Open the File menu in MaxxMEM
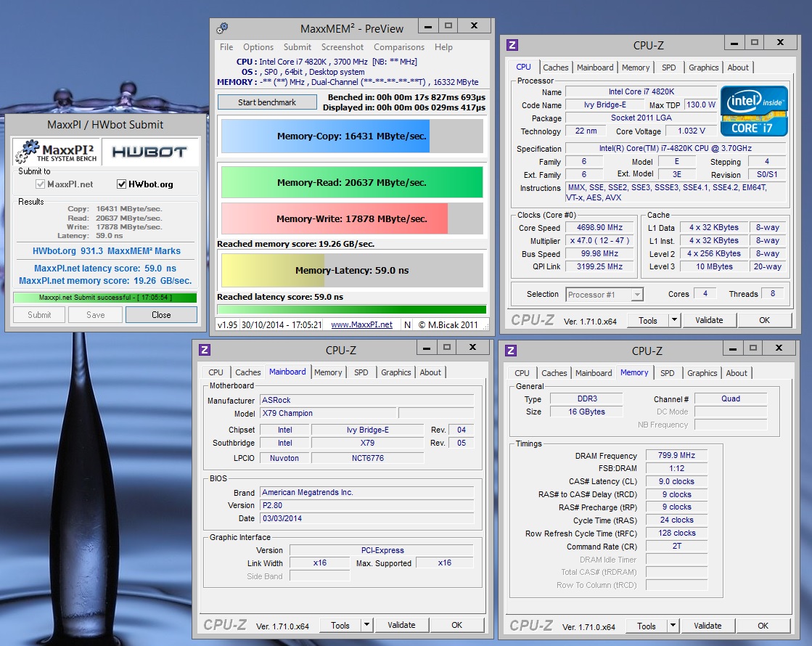 226,47
